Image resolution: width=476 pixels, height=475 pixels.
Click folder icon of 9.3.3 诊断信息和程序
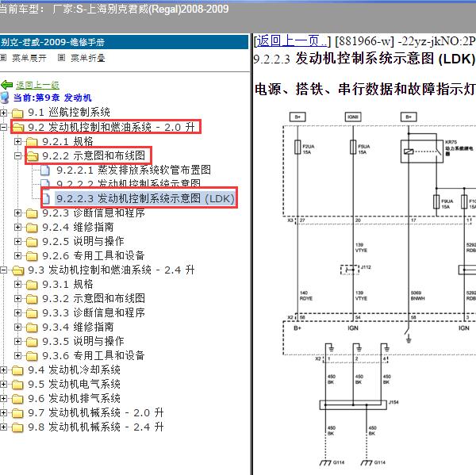32,313
